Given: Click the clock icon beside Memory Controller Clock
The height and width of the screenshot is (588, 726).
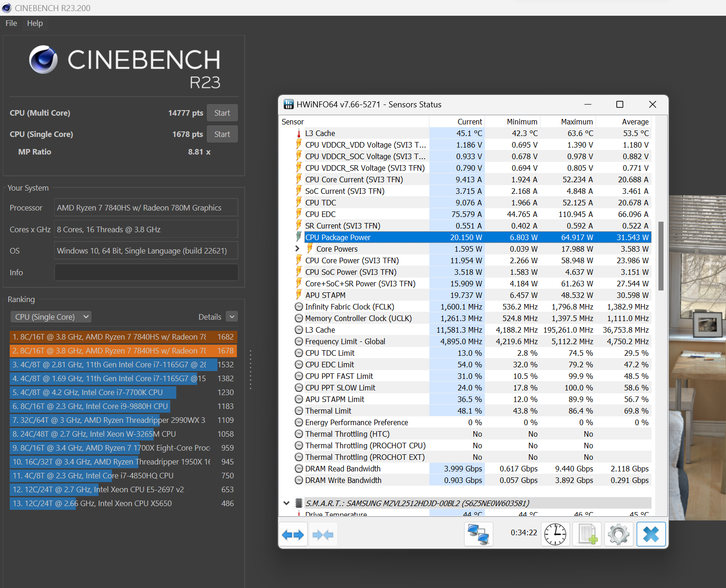Looking at the screenshot, I should click(x=299, y=318).
